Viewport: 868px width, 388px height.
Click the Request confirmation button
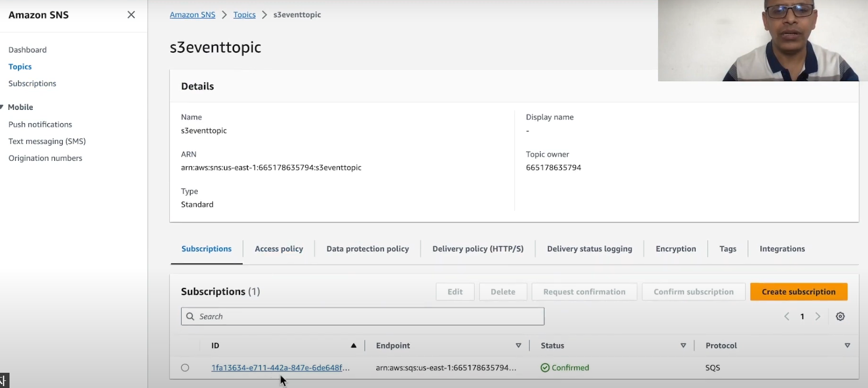pyautogui.click(x=584, y=292)
